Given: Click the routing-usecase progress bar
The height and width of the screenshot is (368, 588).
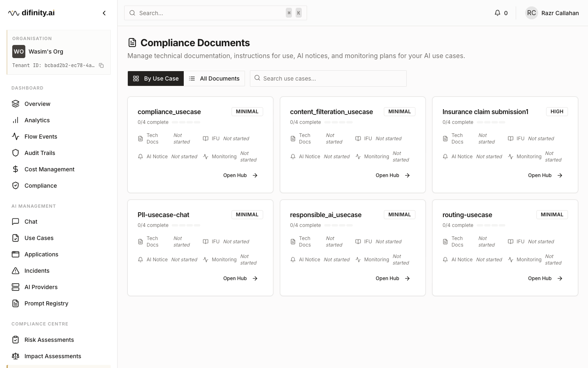Looking at the screenshot, I should [491, 225].
